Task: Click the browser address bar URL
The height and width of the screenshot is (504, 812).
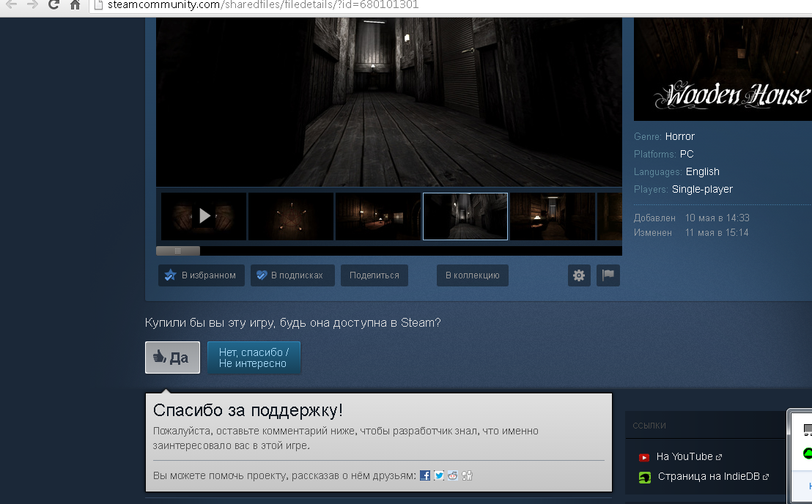Action: pyautogui.click(x=263, y=5)
